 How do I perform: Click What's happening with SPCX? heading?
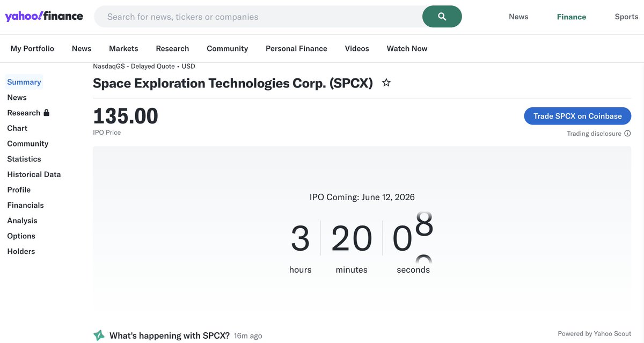coord(170,335)
